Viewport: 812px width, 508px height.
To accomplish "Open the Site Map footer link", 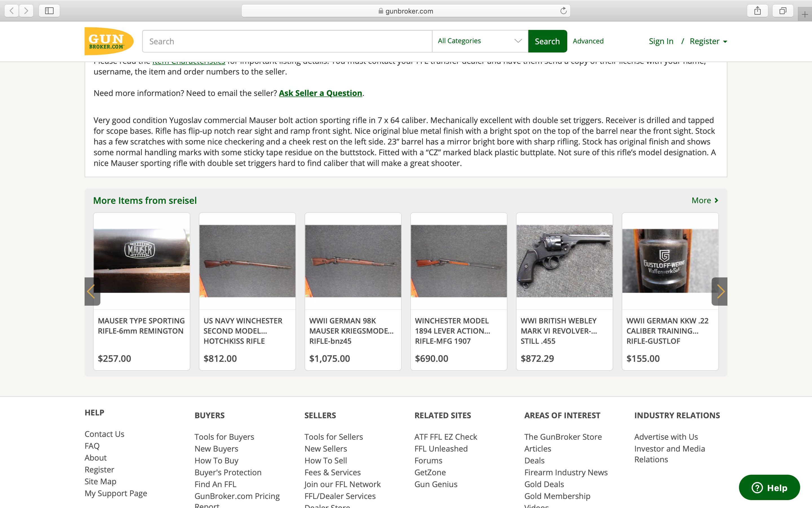I will click(100, 481).
